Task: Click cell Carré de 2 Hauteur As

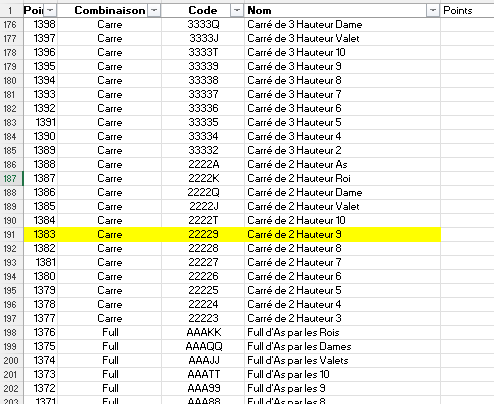Action: click(342, 165)
